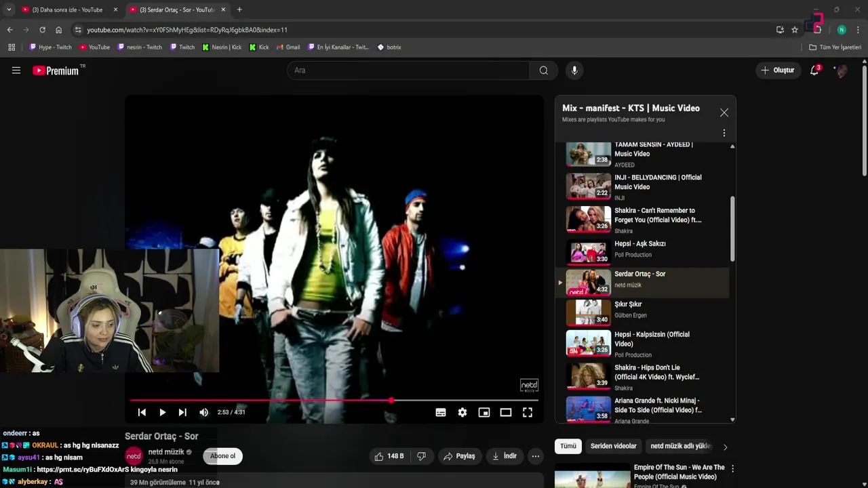Open the Gmail bookmark
This screenshot has width=868, height=488.
(x=288, y=47)
